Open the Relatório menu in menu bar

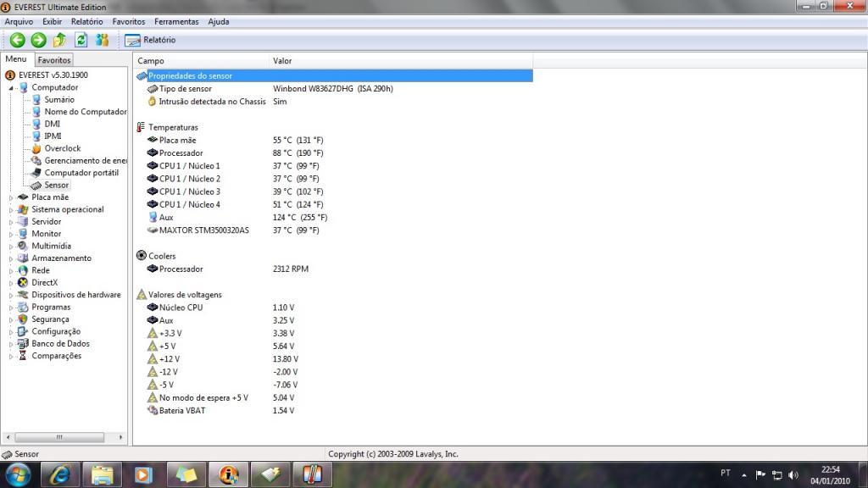click(87, 21)
